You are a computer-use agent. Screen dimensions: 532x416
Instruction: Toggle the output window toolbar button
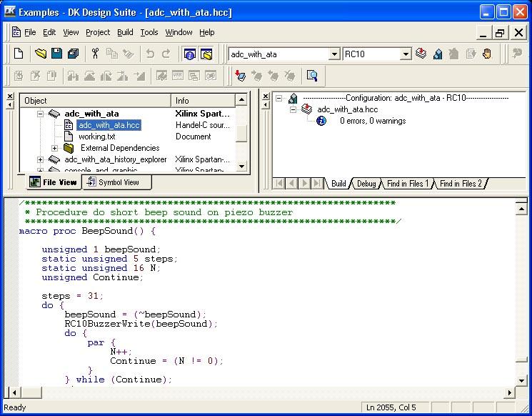tap(189, 54)
